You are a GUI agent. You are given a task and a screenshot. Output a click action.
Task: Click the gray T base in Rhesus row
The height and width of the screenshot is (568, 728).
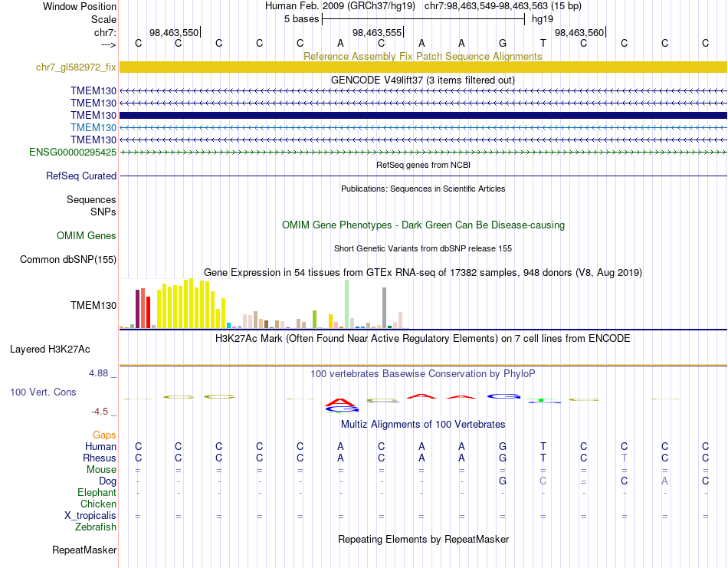pos(624,458)
